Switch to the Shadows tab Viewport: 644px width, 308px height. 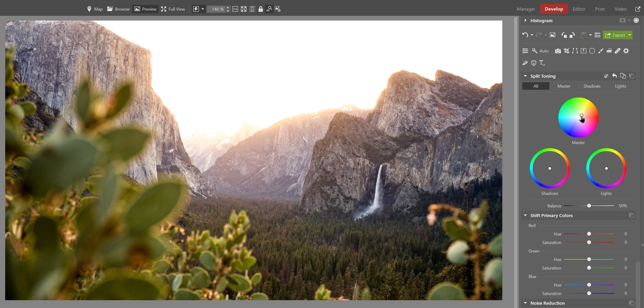pyautogui.click(x=592, y=86)
